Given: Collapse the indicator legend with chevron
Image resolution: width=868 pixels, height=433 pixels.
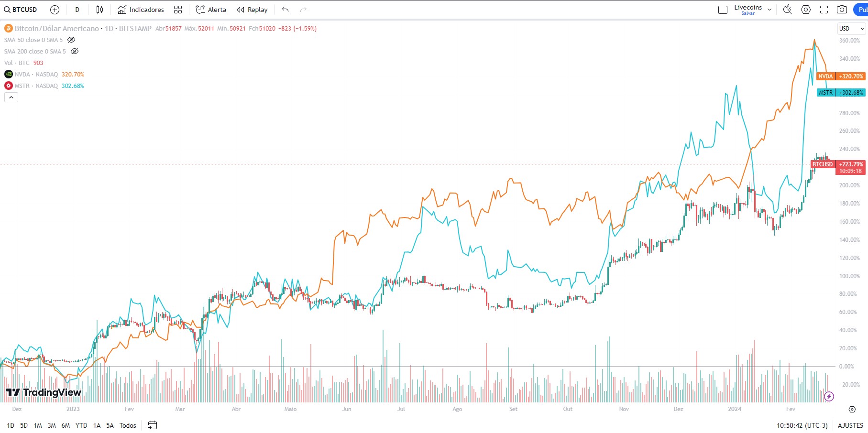Looking at the screenshot, I should [x=11, y=97].
